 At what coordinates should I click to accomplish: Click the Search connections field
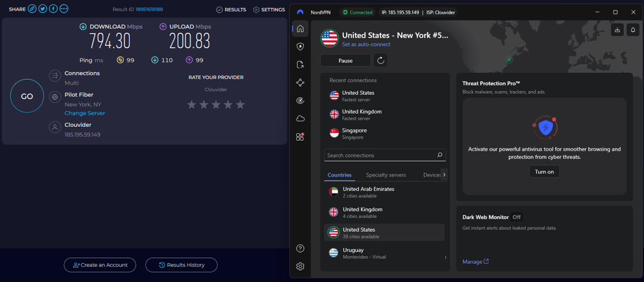[x=385, y=155]
